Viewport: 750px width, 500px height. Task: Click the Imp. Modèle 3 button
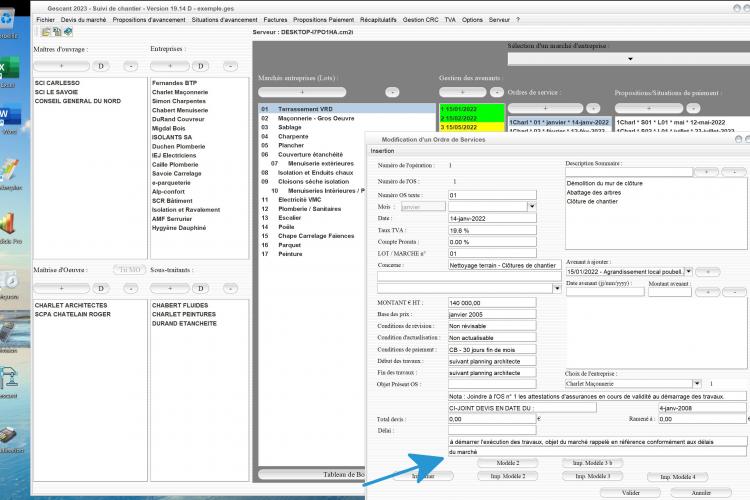pyautogui.click(x=592, y=476)
